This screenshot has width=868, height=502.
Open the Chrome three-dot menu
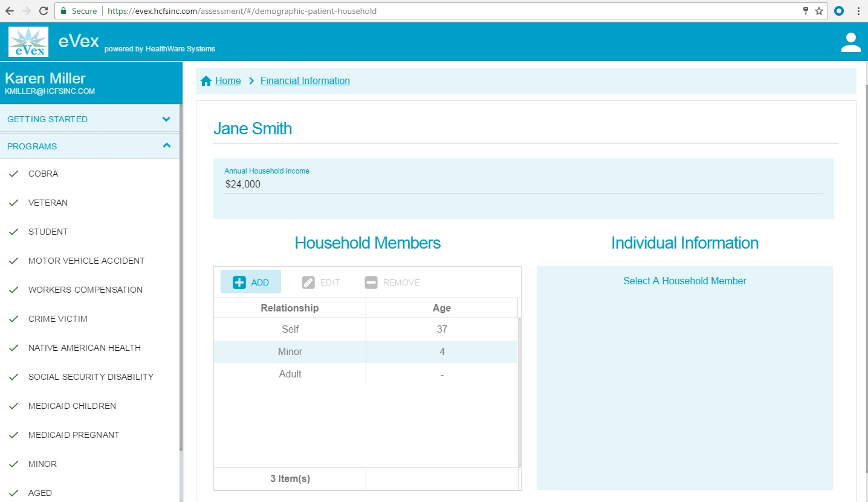pyautogui.click(x=858, y=11)
